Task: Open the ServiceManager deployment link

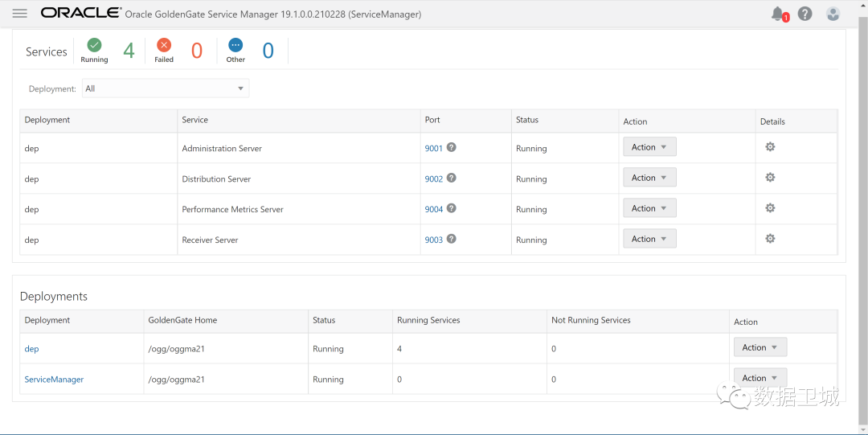Action: point(55,380)
